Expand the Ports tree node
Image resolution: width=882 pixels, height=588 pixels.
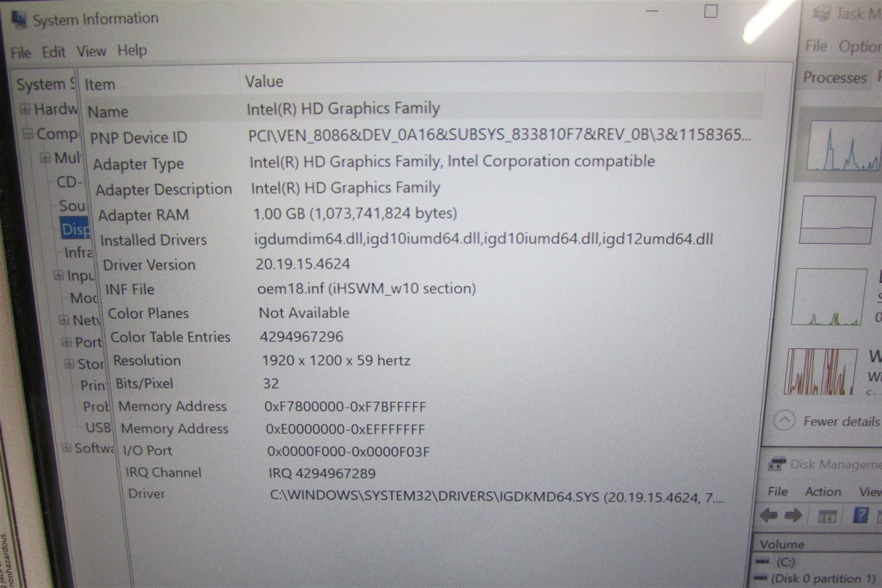point(67,342)
